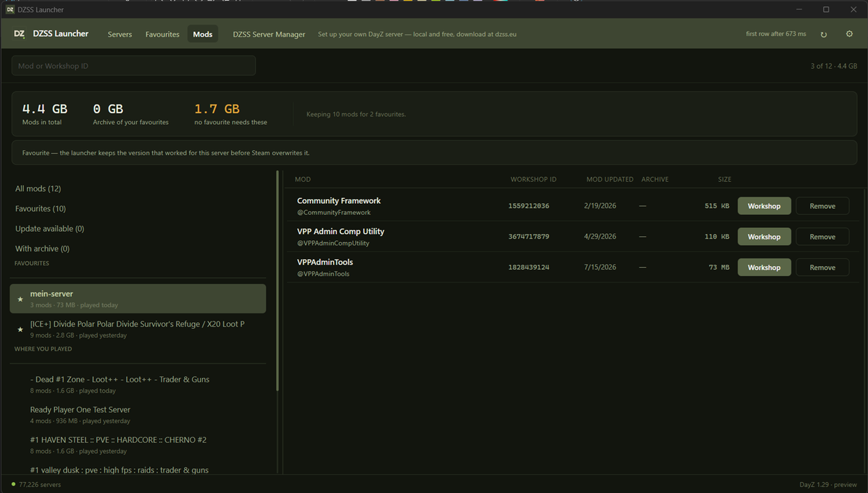
Task: Sort by the WORKSHOP ID column header
Action: [534, 180]
